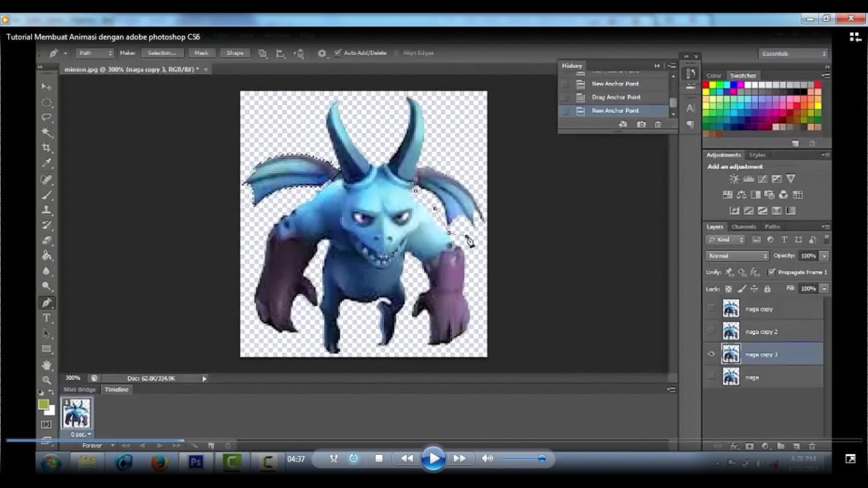Image resolution: width=868 pixels, height=488 pixels.
Task: Play the video in the player
Action: 433,459
